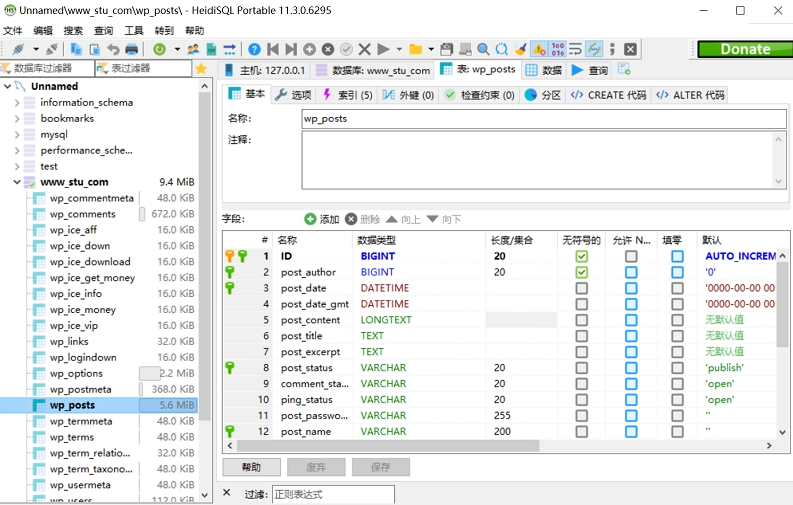Toggle unsigned checkbox for post_author row
This screenshot has width=793, height=505.
point(582,272)
